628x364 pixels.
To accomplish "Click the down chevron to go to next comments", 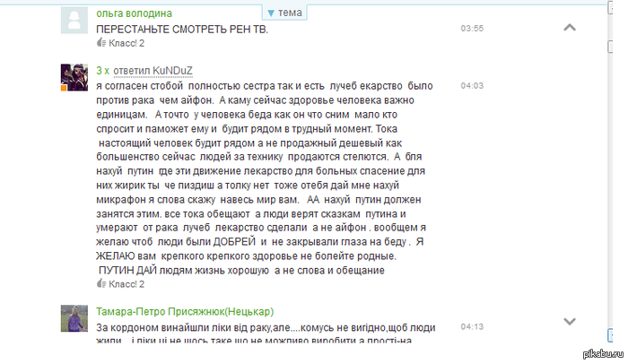I will tap(570, 321).
